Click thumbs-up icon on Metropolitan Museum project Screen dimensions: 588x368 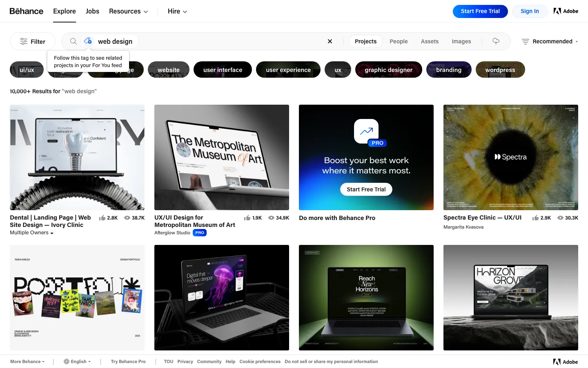[x=247, y=218]
